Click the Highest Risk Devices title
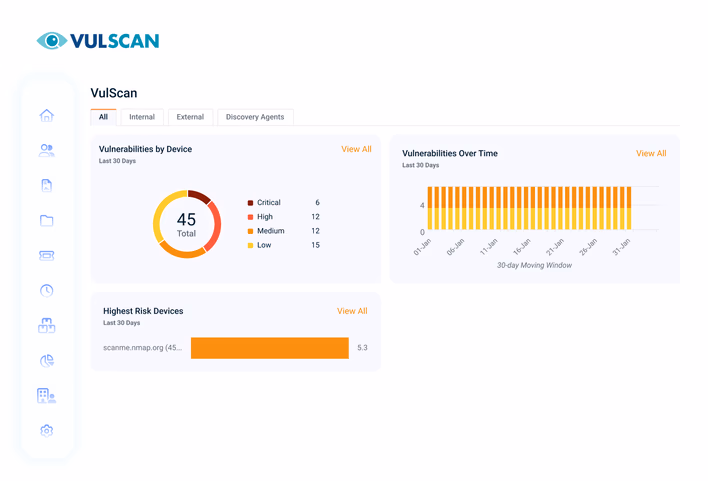708x481 pixels. tap(143, 311)
